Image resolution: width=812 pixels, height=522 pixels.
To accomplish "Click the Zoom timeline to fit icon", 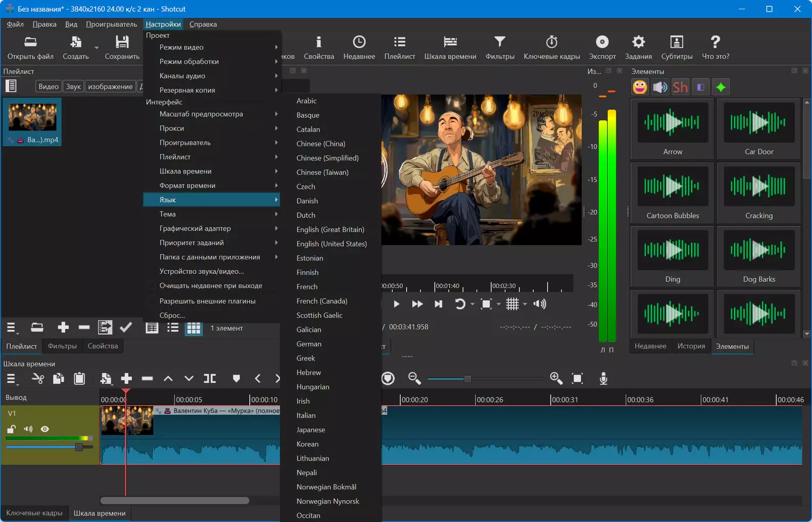I will (x=577, y=378).
